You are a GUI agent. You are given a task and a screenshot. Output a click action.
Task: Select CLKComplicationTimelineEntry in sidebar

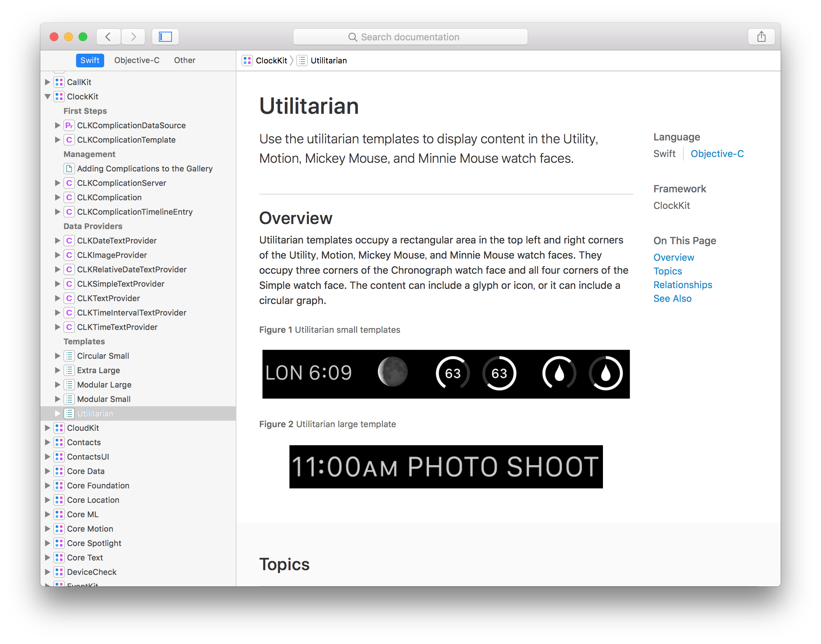click(135, 212)
